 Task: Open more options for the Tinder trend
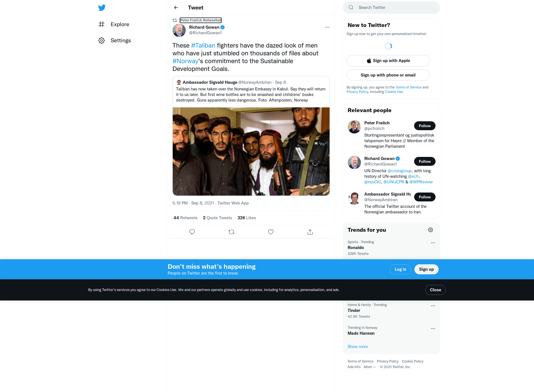pyautogui.click(x=433, y=306)
